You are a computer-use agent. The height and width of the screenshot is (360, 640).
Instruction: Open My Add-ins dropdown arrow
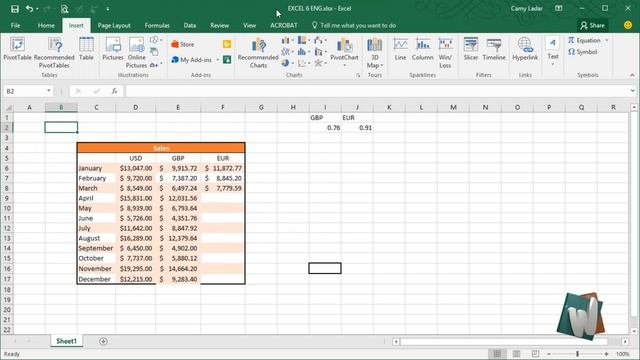218,60
